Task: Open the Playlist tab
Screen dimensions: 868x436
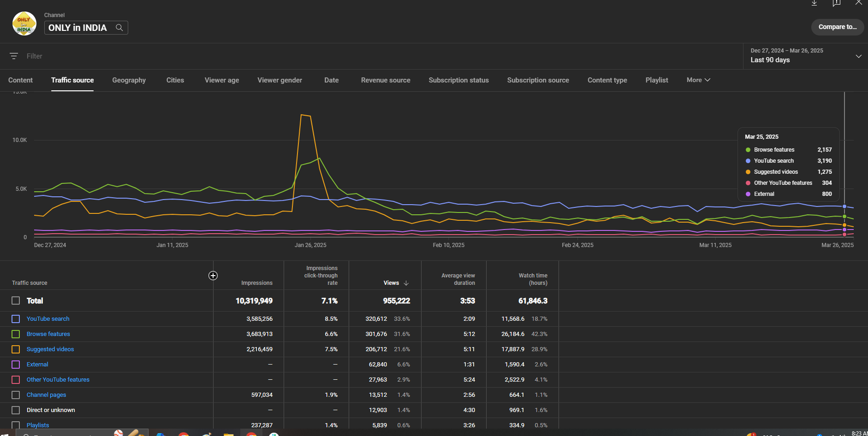Action: coord(657,80)
